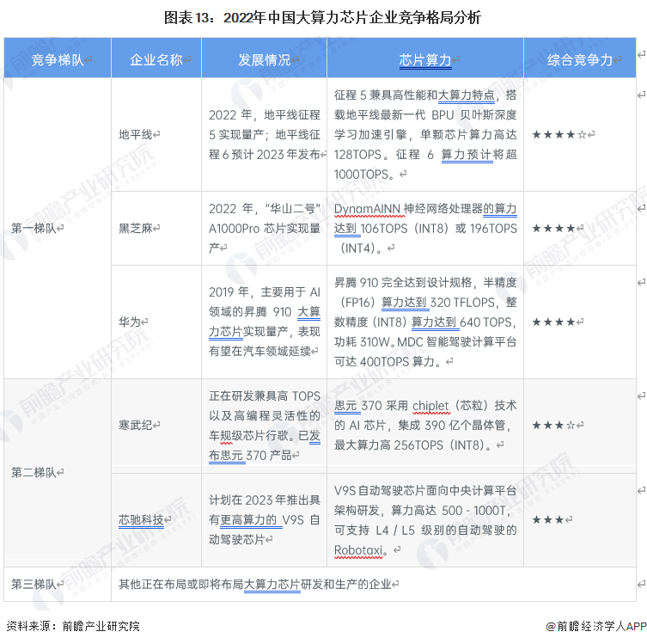Click 地平线 star rating
Viewport: 647px width, 644px height.
coord(559,135)
